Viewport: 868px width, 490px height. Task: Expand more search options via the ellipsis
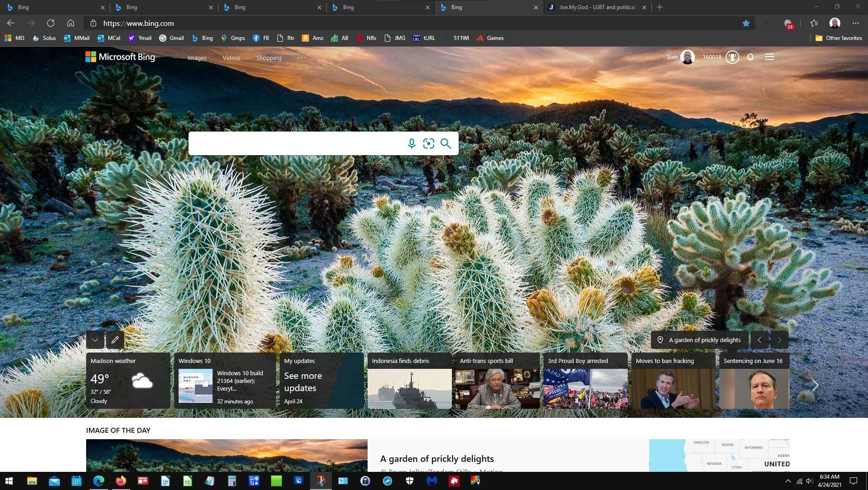302,58
